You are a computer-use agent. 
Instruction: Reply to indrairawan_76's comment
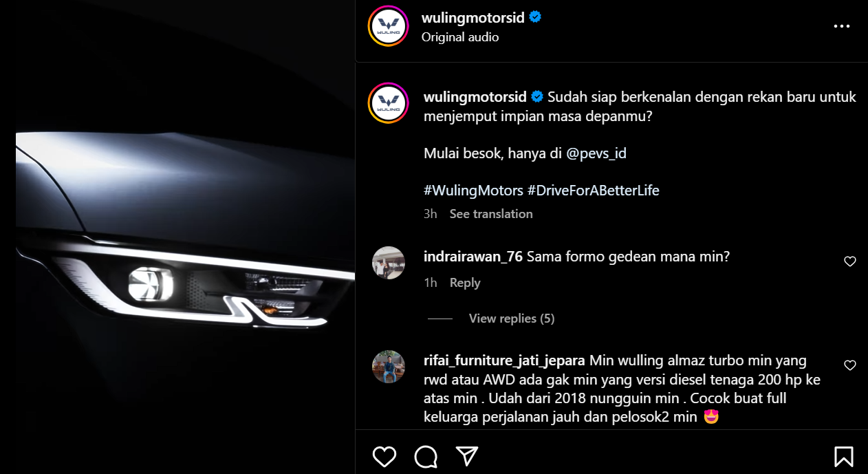465,283
